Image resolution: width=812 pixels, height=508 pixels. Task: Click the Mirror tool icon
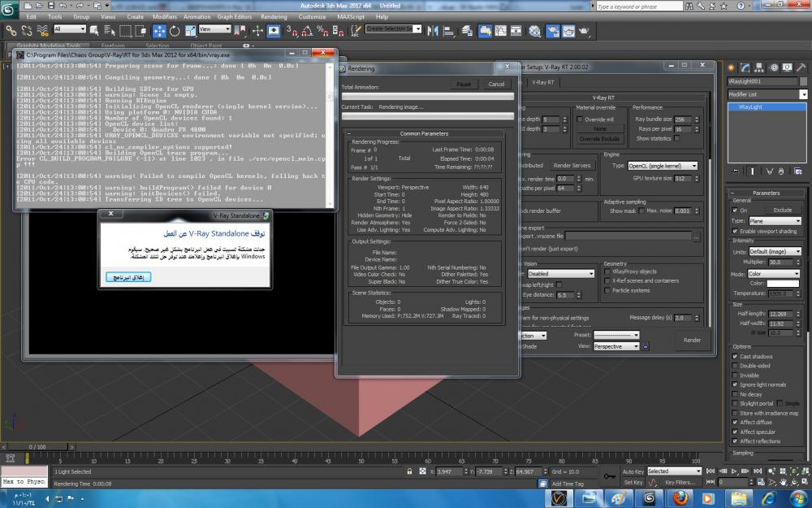(433, 31)
